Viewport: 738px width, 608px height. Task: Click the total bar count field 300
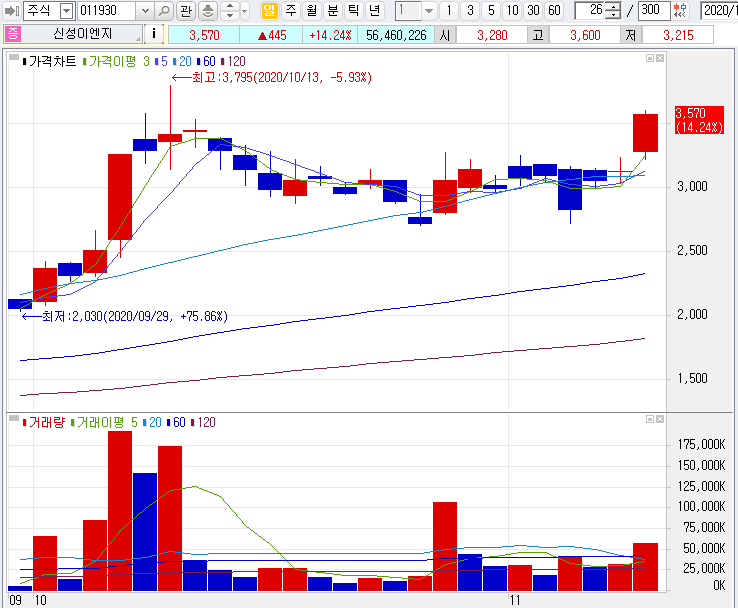654,10
